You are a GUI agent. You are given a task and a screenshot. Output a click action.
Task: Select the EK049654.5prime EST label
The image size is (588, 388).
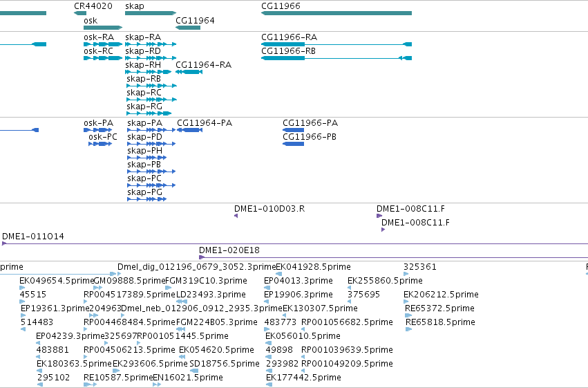[x=57, y=281]
